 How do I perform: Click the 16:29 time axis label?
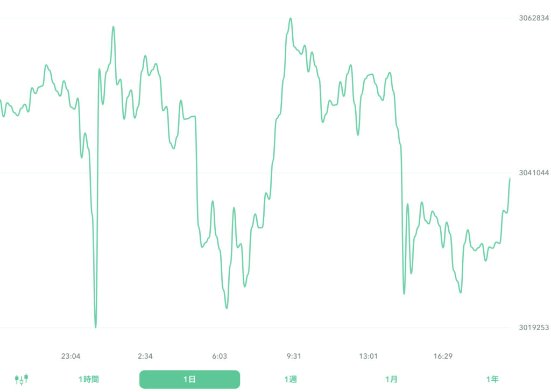coord(443,356)
